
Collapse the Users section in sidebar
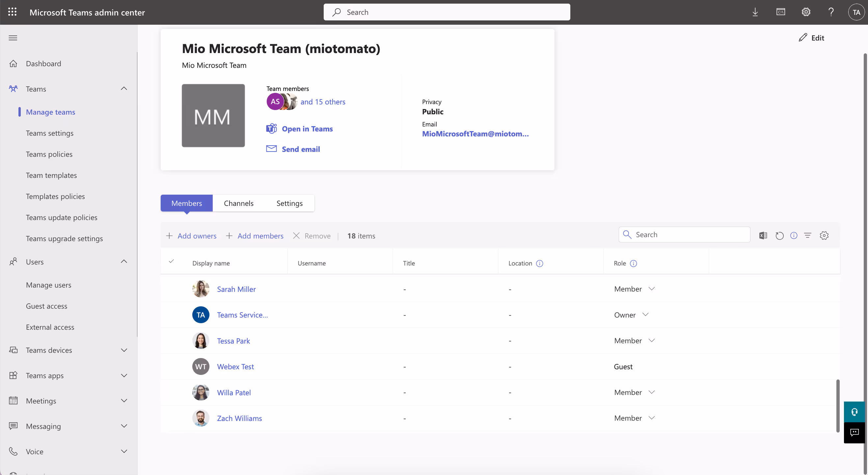coord(124,262)
